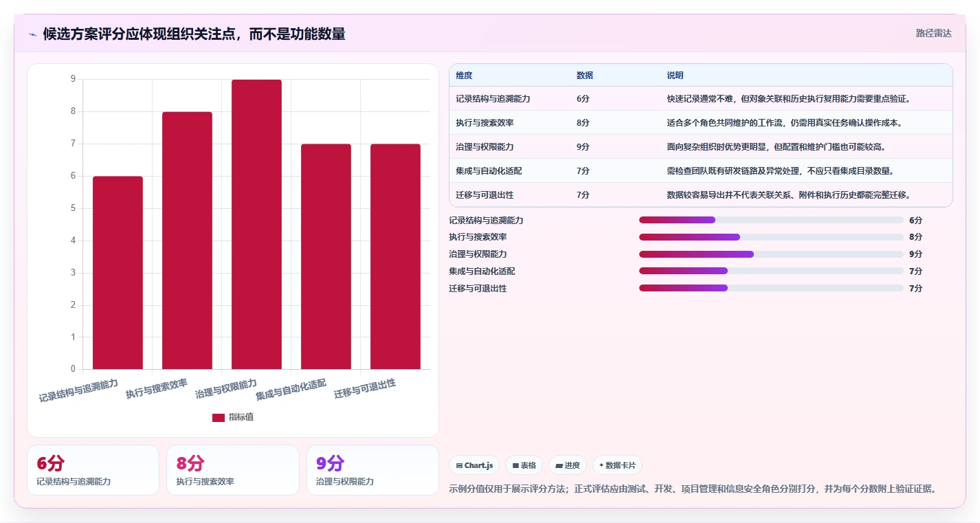Select the 记录结构与追溯能力 bar in the chart
The image size is (980, 523).
pyautogui.click(x=118, y=273)
